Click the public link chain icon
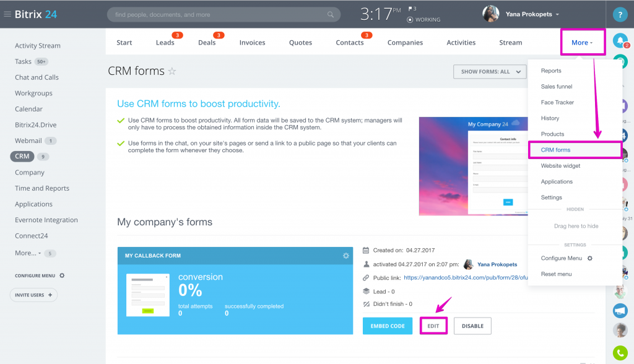Screen dimensions: 634x364 point(366,278)
